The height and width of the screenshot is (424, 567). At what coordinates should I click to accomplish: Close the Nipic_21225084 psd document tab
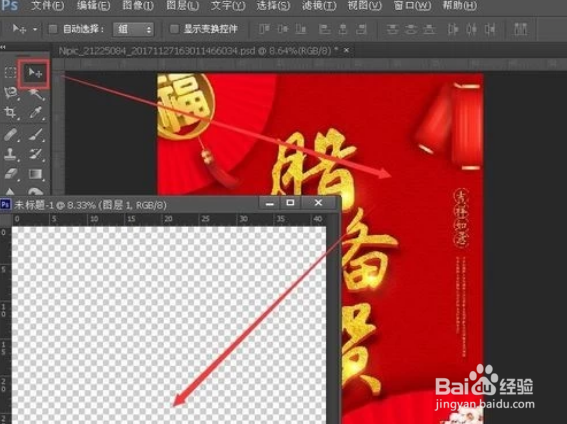(x=346, y=50)
